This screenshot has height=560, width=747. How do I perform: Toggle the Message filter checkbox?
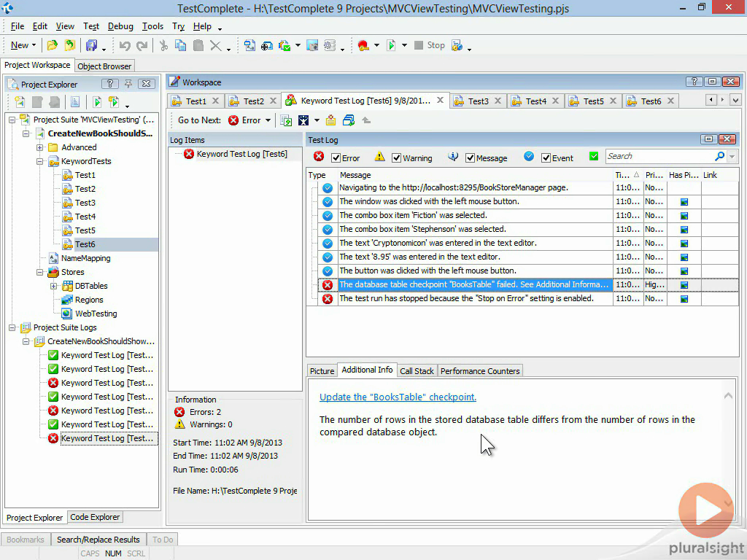(x=471, y=158)
